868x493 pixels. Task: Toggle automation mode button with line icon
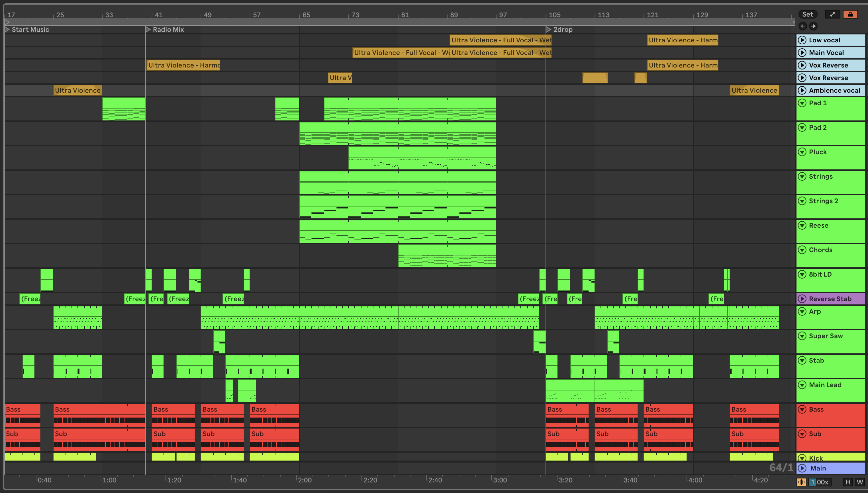coord(832,14)
